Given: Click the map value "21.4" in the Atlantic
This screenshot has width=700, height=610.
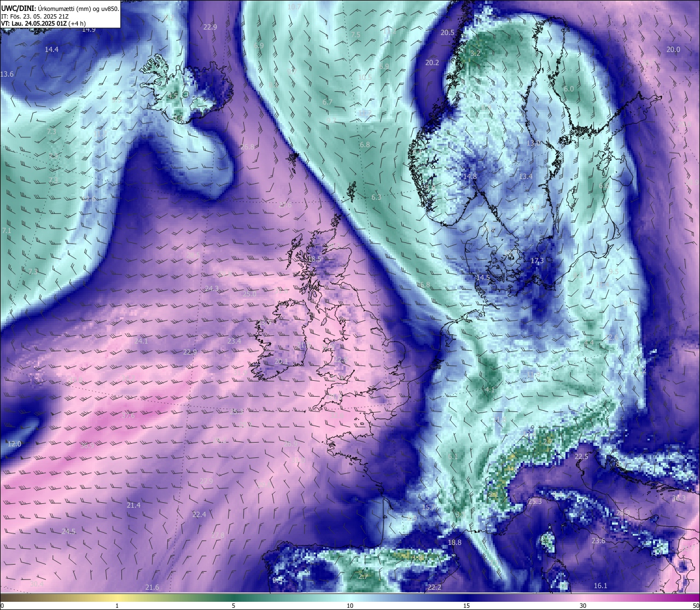Looking at the screenshot, I should coord(133,505).
